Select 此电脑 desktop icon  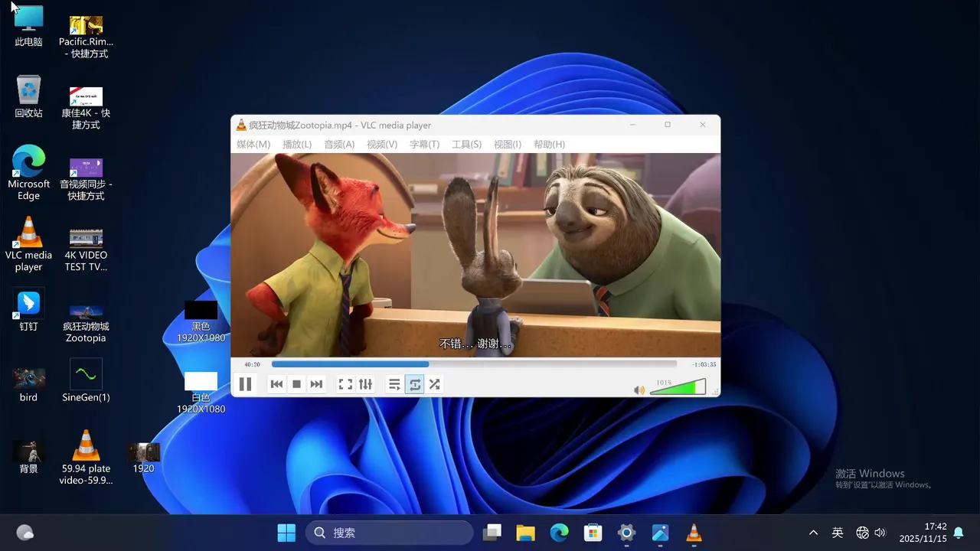pyautogui.click(x=28, y=26)
